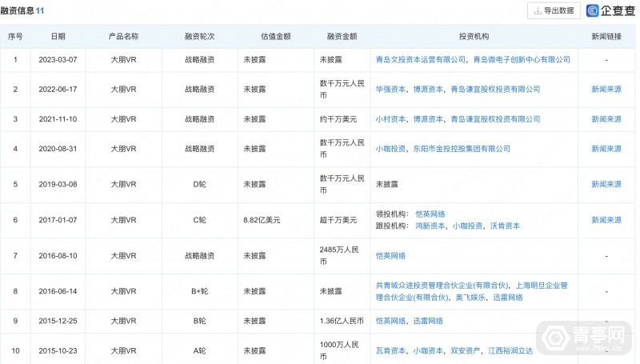Image resolution: width=640 pixels, height=364 pixels.
Task: Select the 2015-12-25 date cell
Action: (58, 321)
